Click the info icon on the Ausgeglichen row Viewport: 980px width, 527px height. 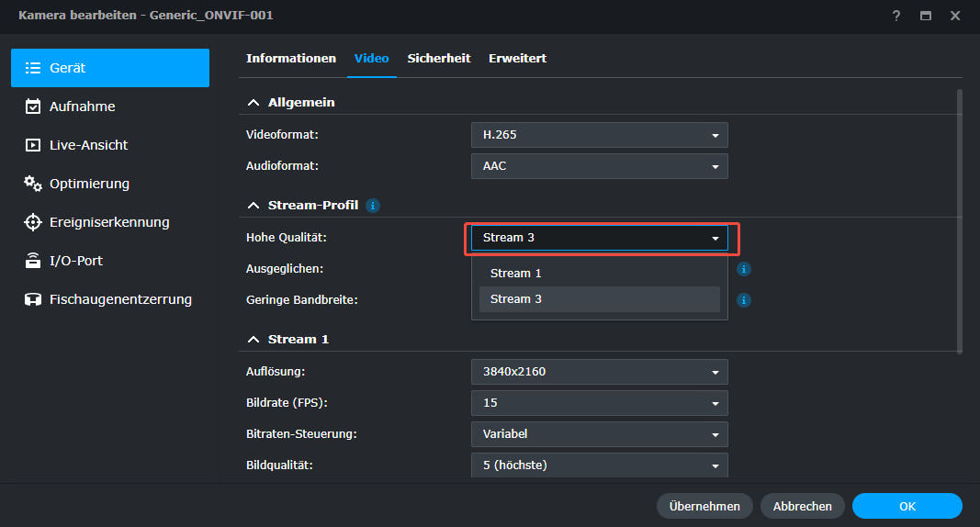click(x=743, y=269)
